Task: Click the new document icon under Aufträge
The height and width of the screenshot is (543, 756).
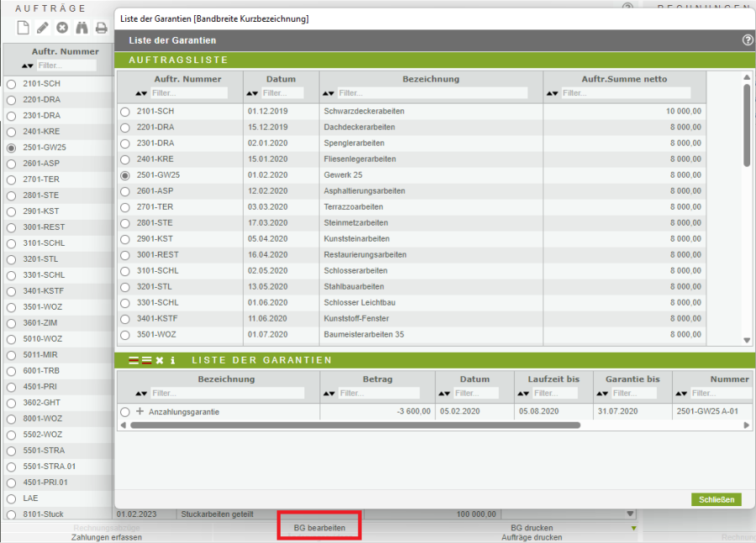Action: pos(23,28)
